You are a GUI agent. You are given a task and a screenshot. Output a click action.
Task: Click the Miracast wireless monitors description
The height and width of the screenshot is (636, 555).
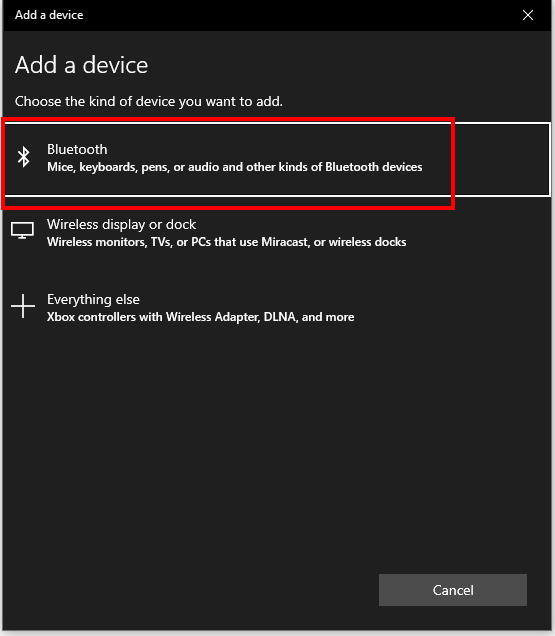tap(226, 242)
